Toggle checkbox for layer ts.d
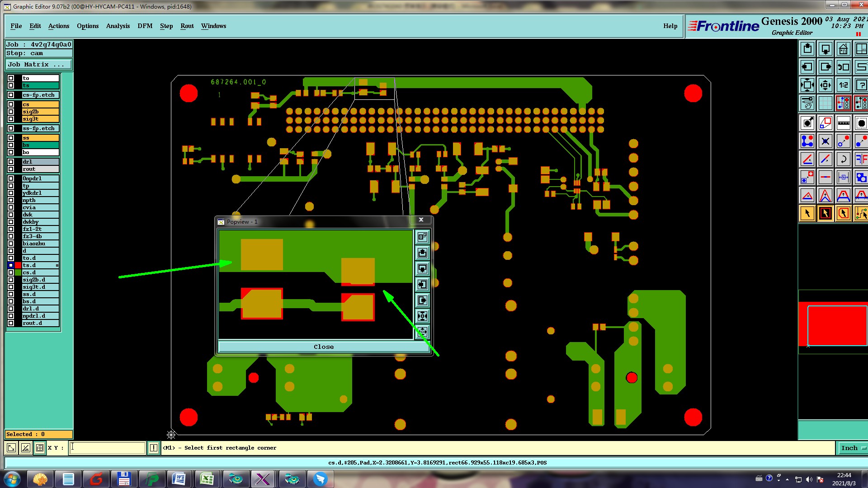868x488 pixels. coord(11,265)
